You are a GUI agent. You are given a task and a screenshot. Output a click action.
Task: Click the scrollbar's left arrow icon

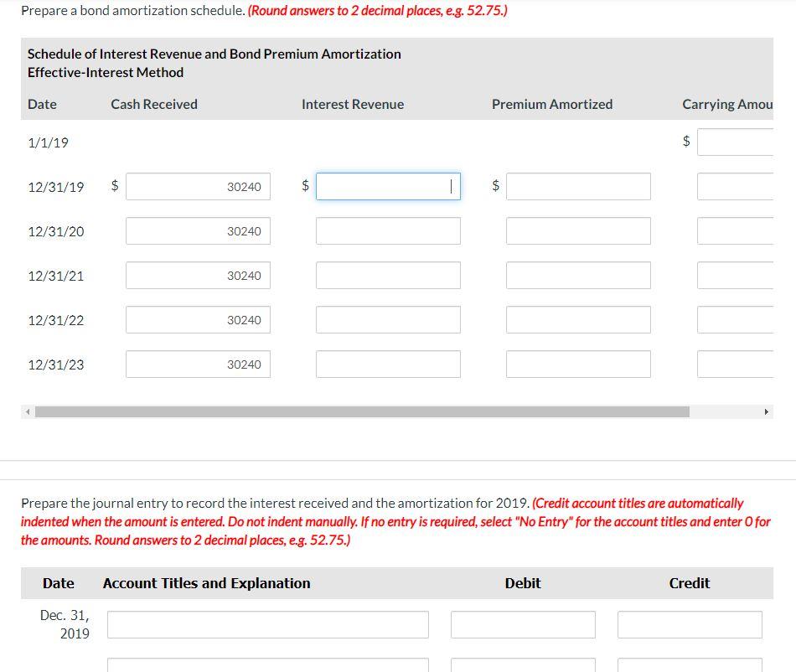pyautogui.click(x=27, y=411)
